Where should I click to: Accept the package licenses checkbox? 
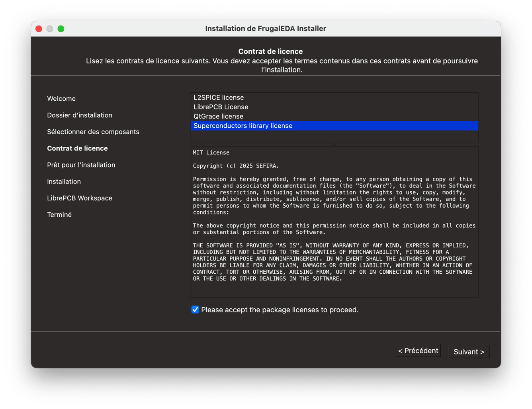(x=195, y=310)
